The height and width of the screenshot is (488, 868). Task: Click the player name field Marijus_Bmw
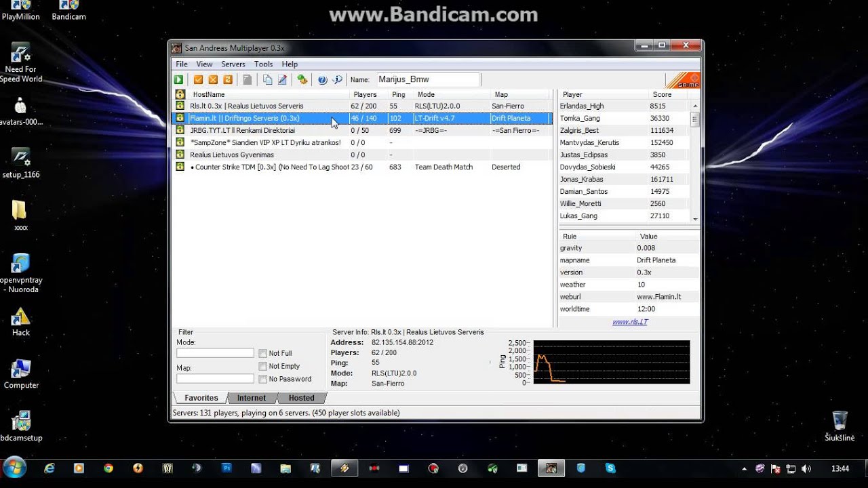427,80
